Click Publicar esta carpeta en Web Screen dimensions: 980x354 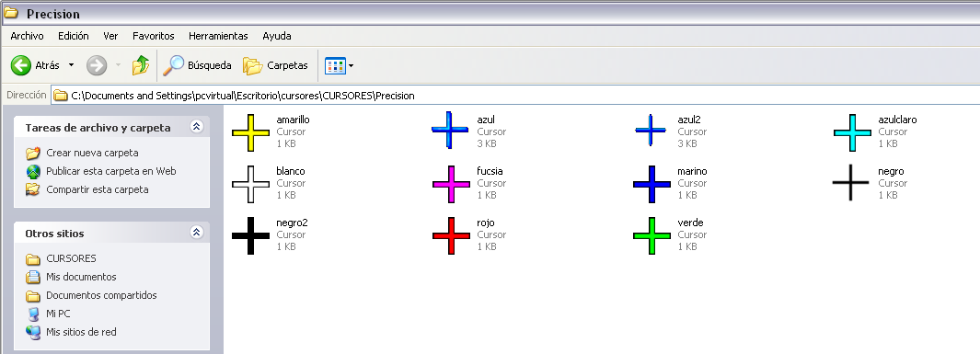point(111,171)
